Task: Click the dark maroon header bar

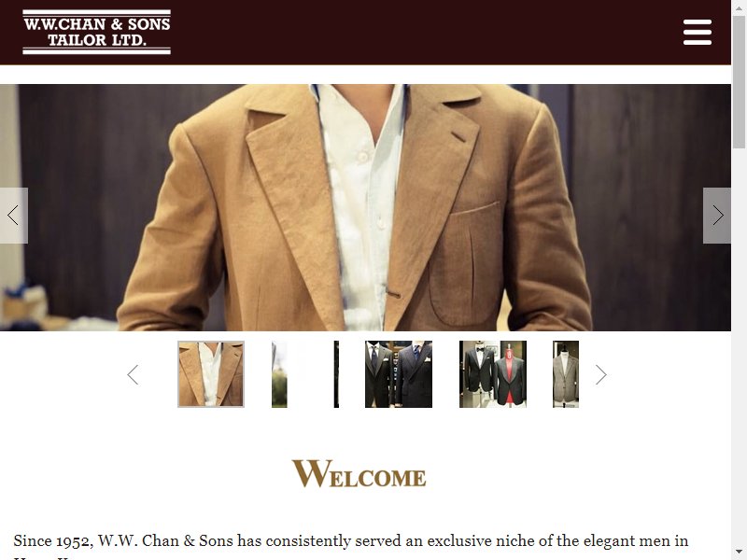Action: [x=429, y=32]
